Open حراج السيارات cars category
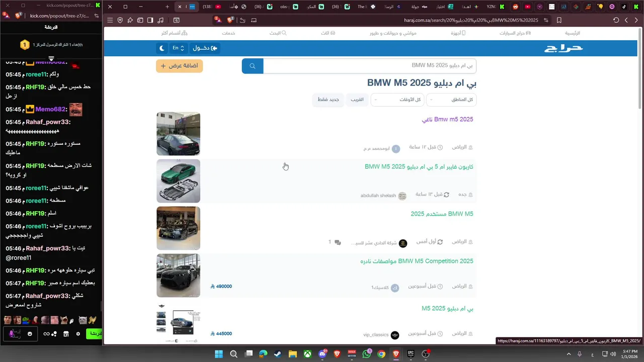The image size is (644, 362). (x=515, y=33)
